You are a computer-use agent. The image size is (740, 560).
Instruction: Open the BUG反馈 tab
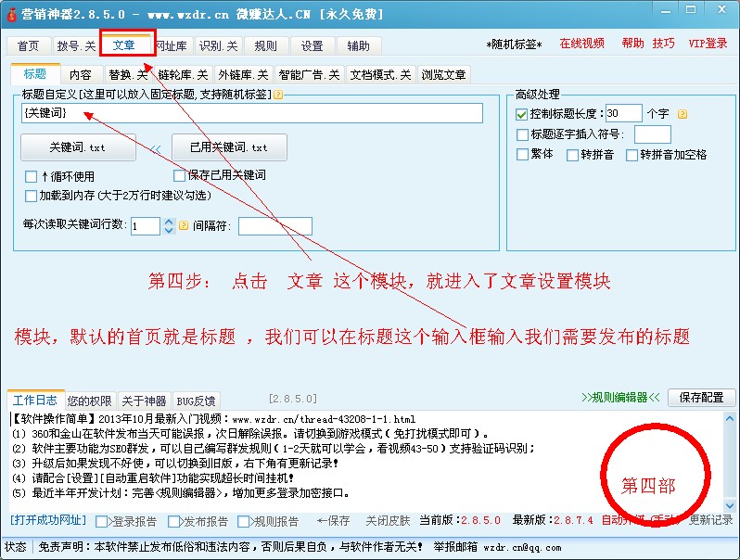[x=197, y=401]
